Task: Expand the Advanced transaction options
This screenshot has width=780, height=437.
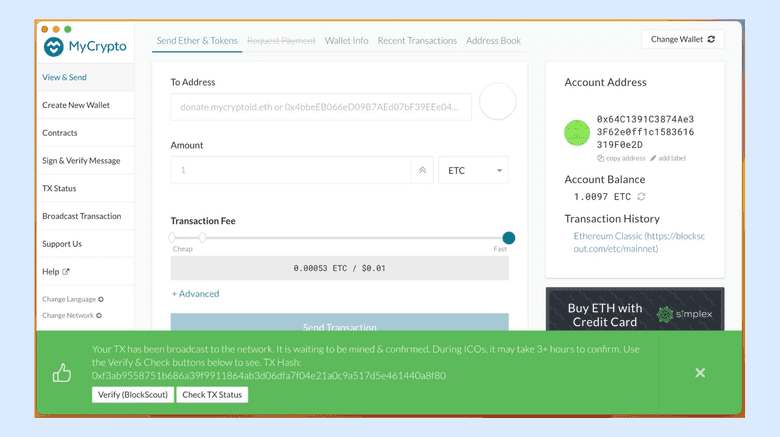Action: (x=195, y=294)
